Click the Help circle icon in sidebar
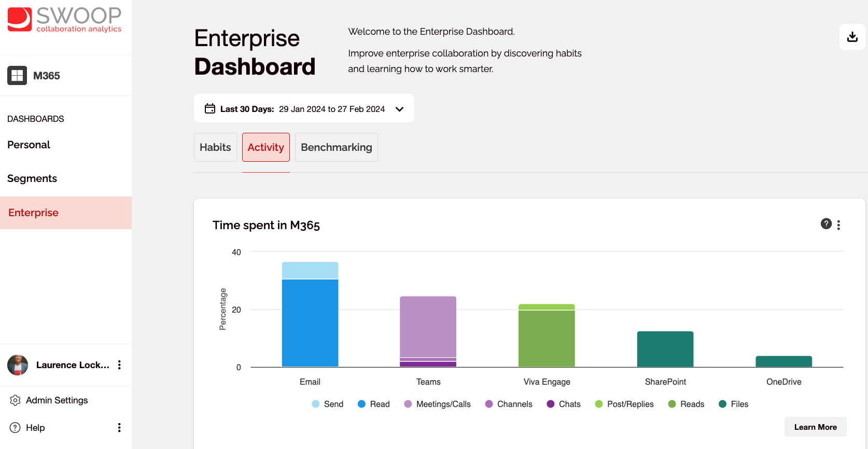This screenshot has height=449, width=868. (15, 428)
